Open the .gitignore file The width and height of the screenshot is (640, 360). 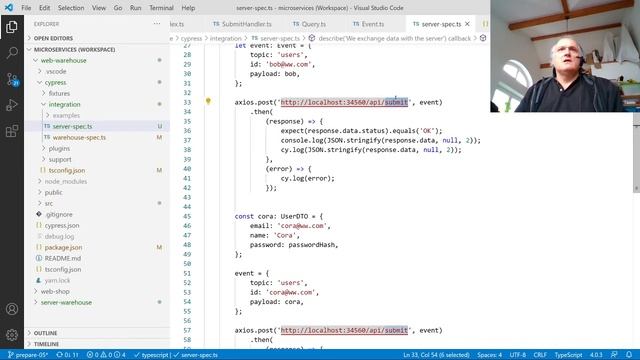tap(97, 215)
